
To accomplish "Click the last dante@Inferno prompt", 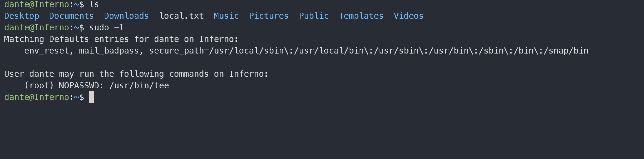I will click(44, 97).
